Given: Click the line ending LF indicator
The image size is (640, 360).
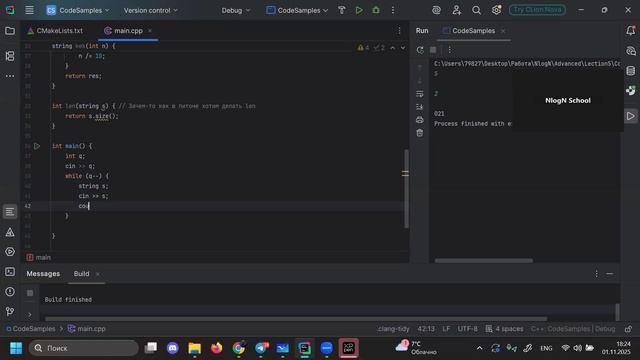Looking at the screenshot, I should pyautogui.click(x=446, y=329).
